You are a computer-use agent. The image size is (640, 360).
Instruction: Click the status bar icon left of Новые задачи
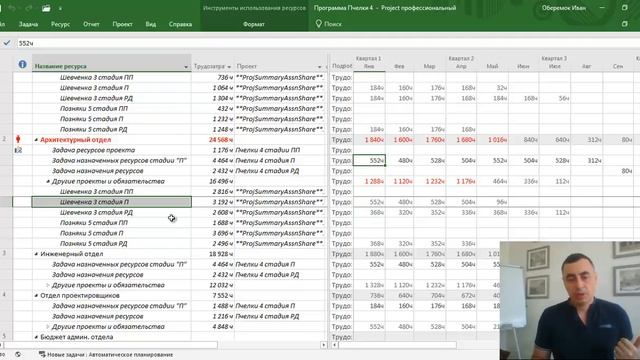18,354
